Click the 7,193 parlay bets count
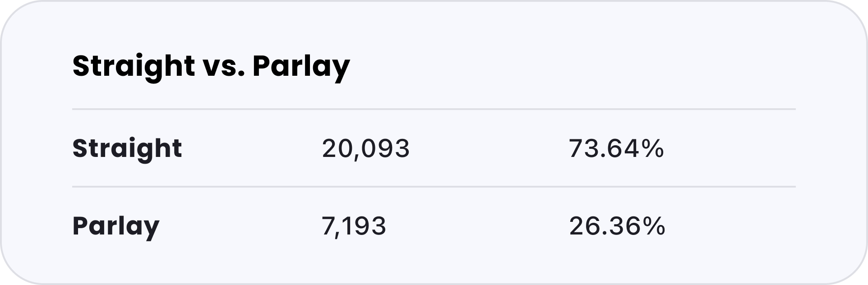Screen dimensions: 868x285 click(354, 226)
